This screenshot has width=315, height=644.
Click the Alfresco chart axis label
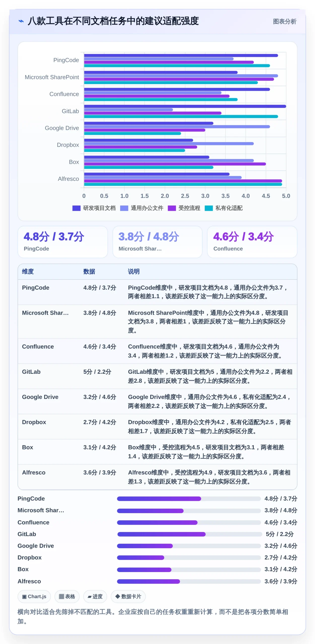[68, 179]
